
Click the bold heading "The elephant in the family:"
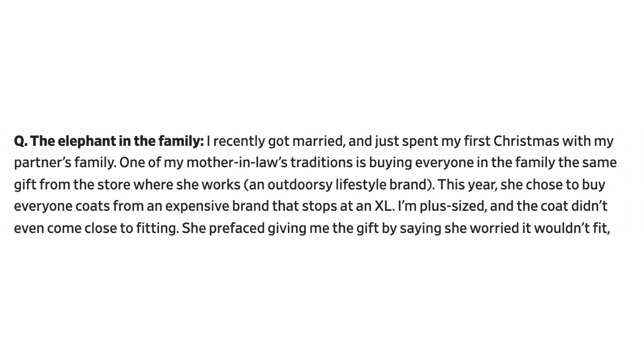pos(117,141)
